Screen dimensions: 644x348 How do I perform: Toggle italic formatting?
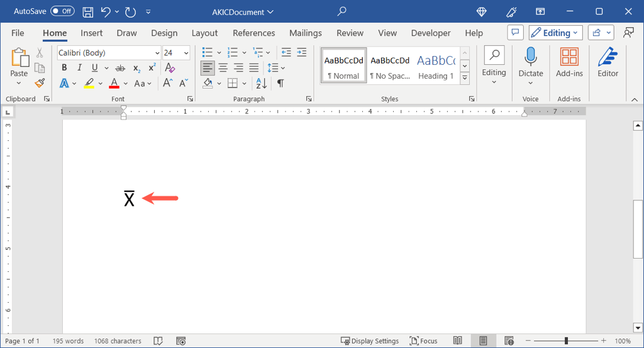pos(79,68)
